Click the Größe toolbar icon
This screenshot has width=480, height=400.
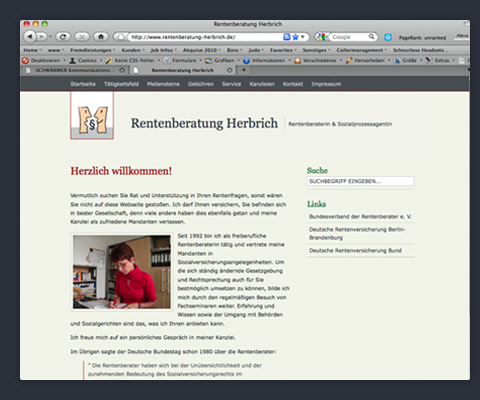coord(397,60)
